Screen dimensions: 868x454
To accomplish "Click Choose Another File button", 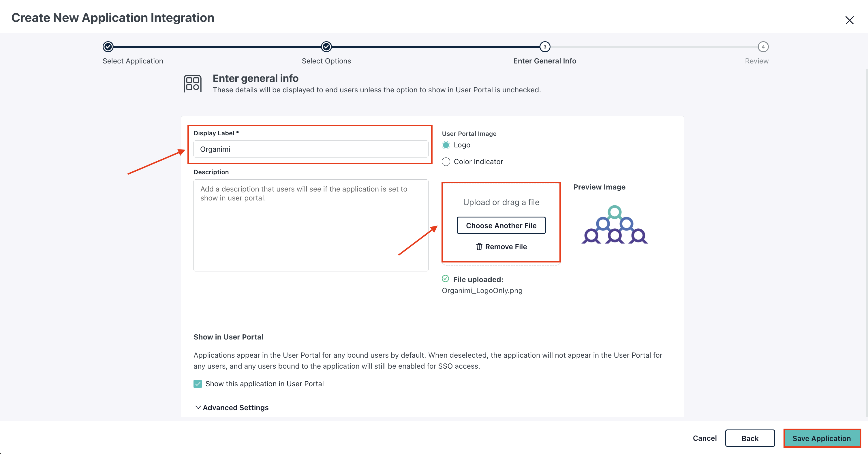I will point(501,225).
